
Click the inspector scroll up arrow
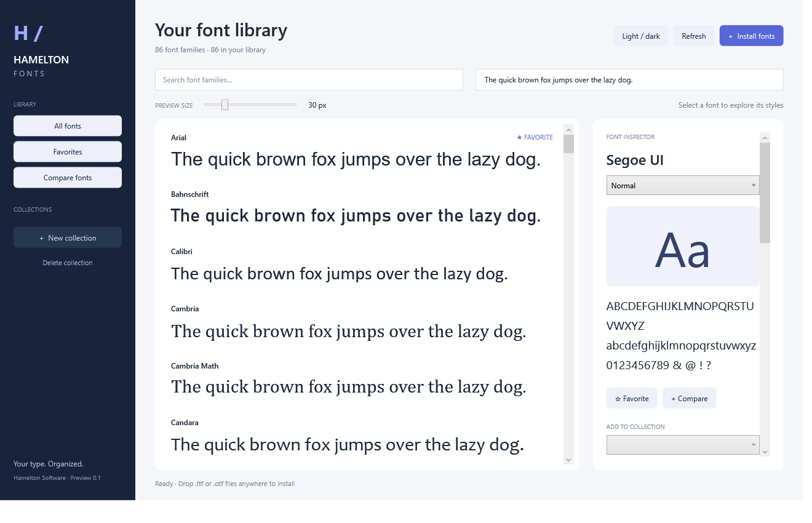click(x=765, y=138)
